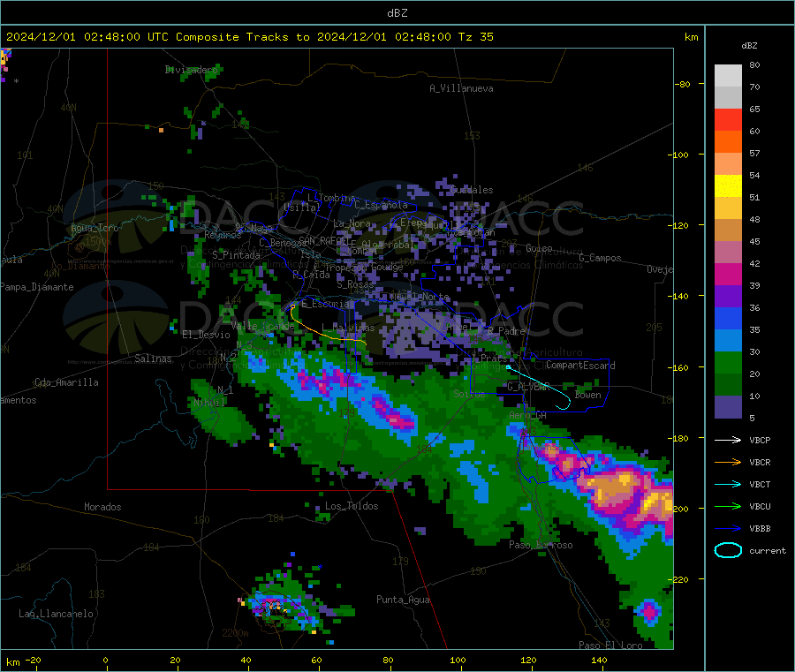795x672 pixels.
Task: Click the 'S_Pintada' map label
Action: pos(236,255)
